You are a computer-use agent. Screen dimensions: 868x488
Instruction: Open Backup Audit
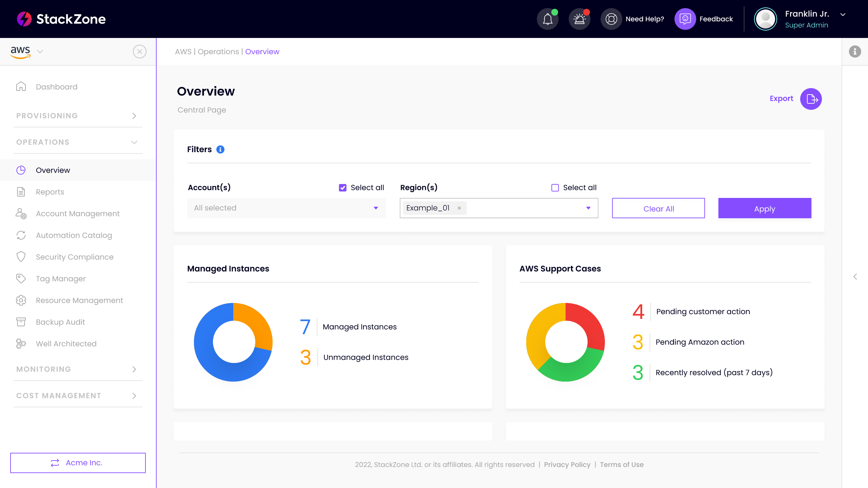tap(78, 322)
